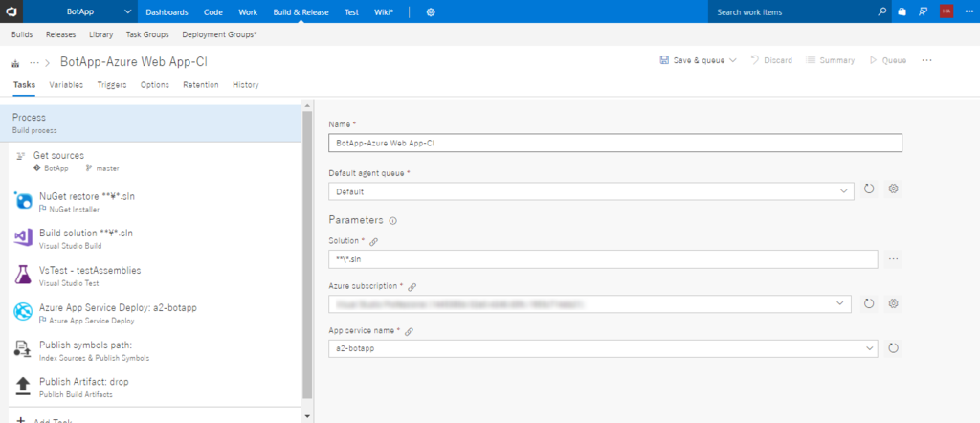Manage Azure subscription via gear icon

click(894, 303)
